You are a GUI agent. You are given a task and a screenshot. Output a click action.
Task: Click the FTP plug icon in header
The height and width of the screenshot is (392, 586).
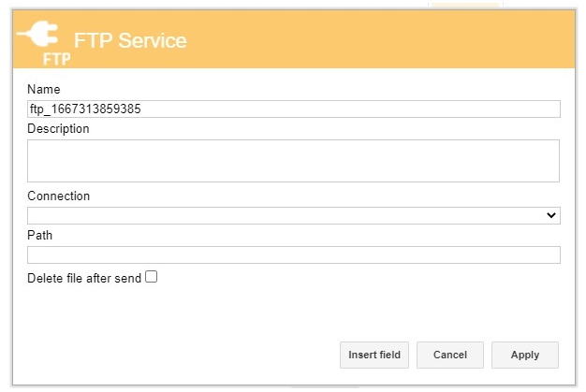point(38,34)
